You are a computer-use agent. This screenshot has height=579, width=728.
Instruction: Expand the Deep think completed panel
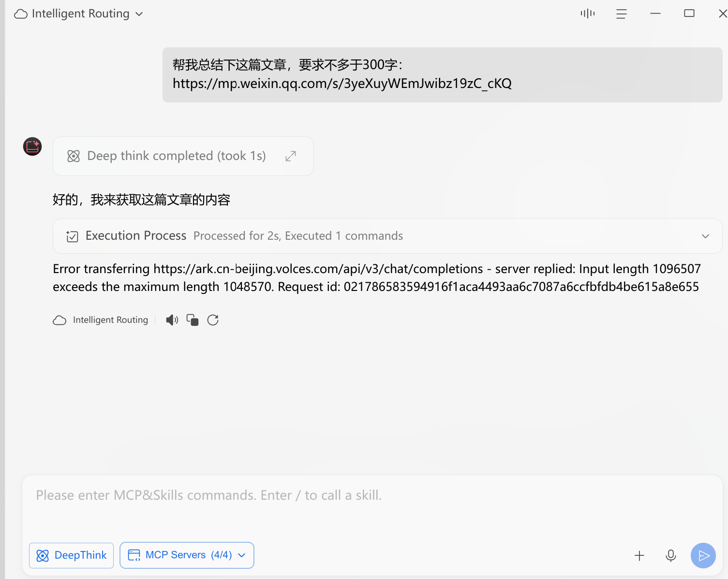coord(291,156)
